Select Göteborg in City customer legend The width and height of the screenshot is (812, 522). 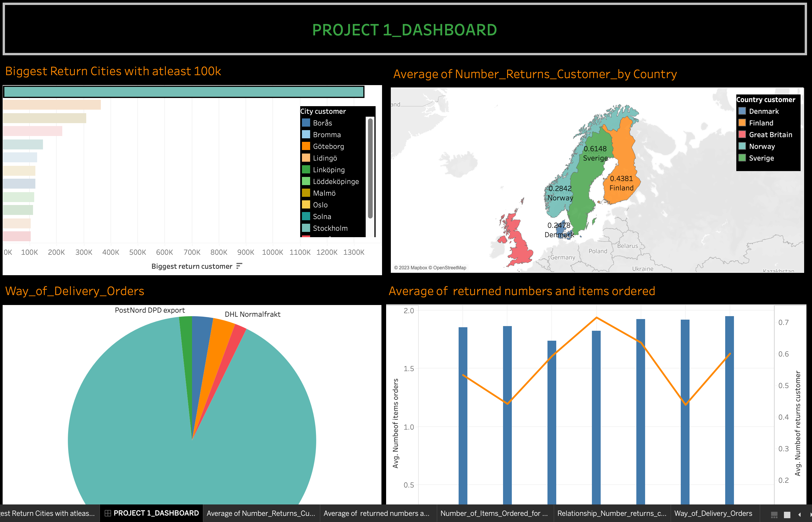pos(328,147)
